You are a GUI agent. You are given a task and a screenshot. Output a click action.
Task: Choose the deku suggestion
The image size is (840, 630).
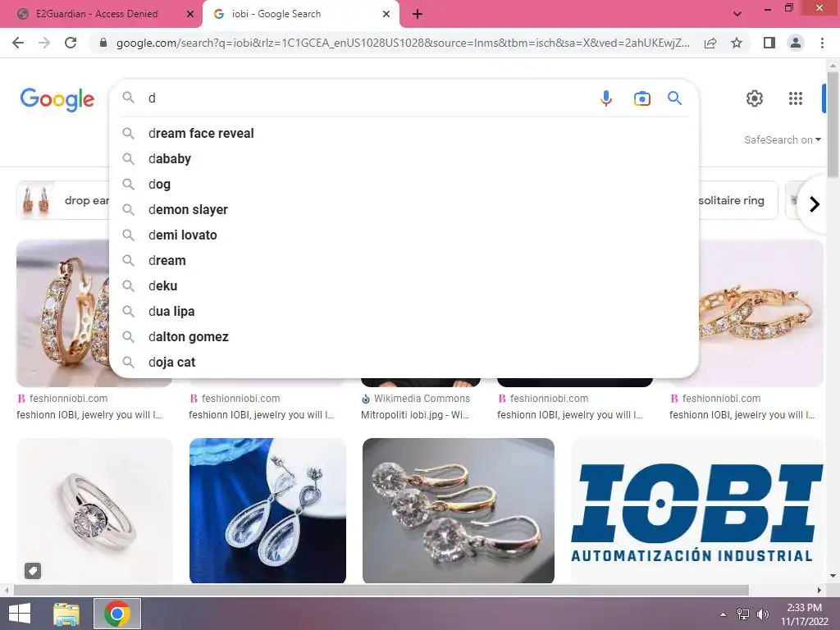click(x=404, y=286)
